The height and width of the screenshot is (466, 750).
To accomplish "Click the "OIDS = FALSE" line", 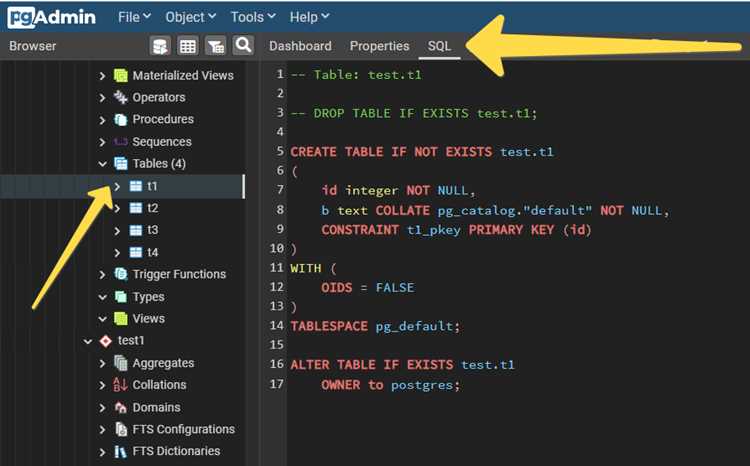I will tap(368, 288).
